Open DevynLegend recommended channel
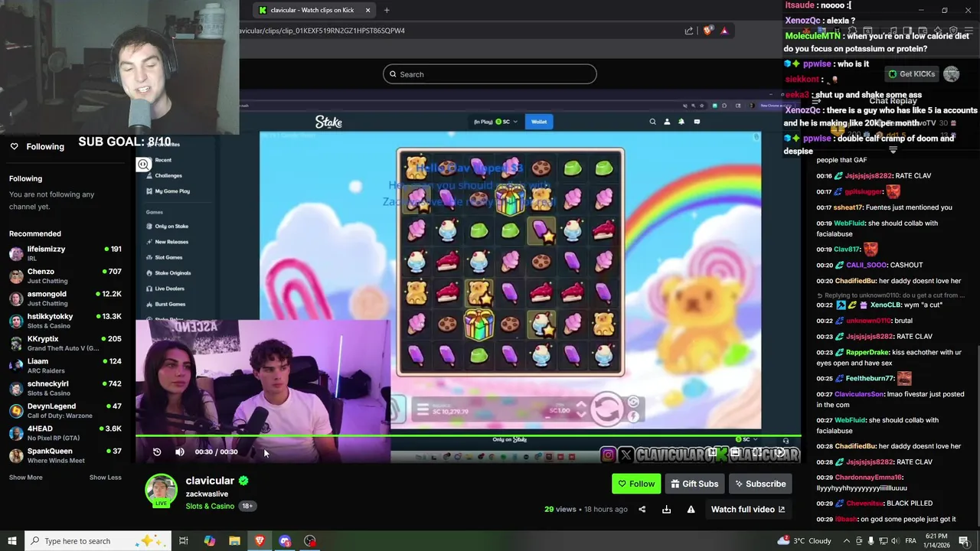This screenshot has width=980, height=551. [65, 410]
